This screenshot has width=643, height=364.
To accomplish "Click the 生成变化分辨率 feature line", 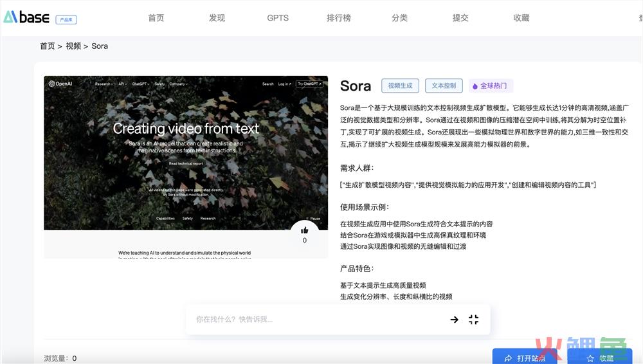I will pos(396,296).
